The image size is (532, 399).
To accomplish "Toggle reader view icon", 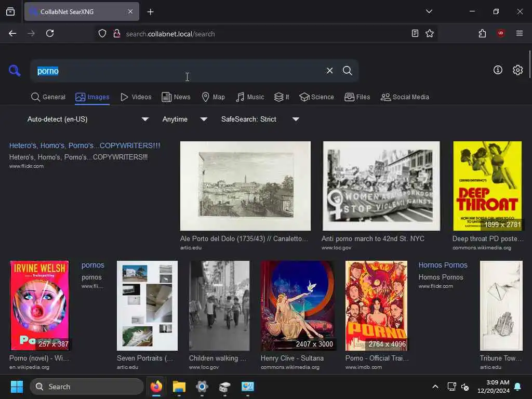I will pos(415,33).
